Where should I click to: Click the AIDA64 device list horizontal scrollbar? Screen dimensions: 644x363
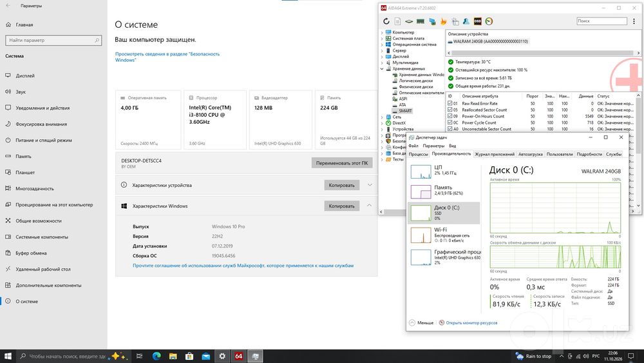click(542, 53)
